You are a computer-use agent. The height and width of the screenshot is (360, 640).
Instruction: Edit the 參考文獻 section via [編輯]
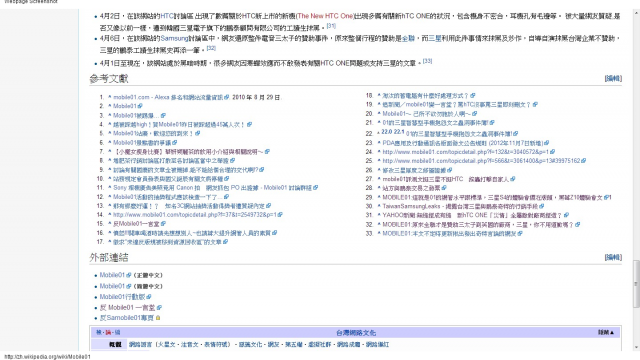(613, 78)
